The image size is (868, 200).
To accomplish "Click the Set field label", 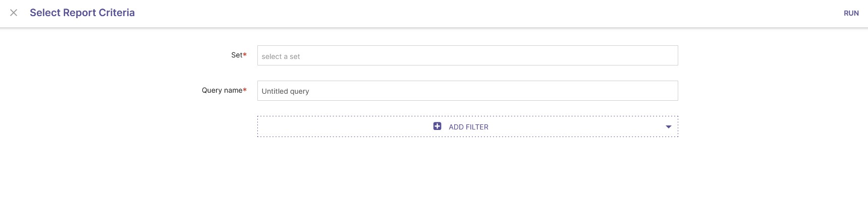I will point(237,55).
